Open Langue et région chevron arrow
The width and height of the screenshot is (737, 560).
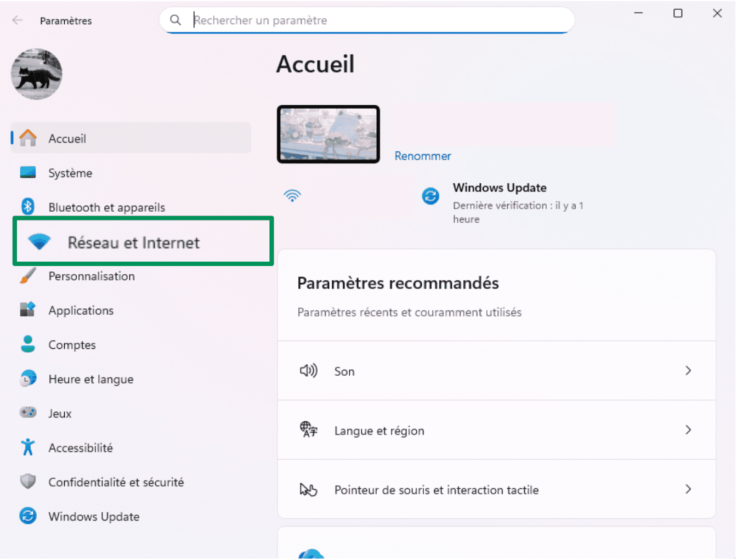pyautogui.click(x=688, y=430)
